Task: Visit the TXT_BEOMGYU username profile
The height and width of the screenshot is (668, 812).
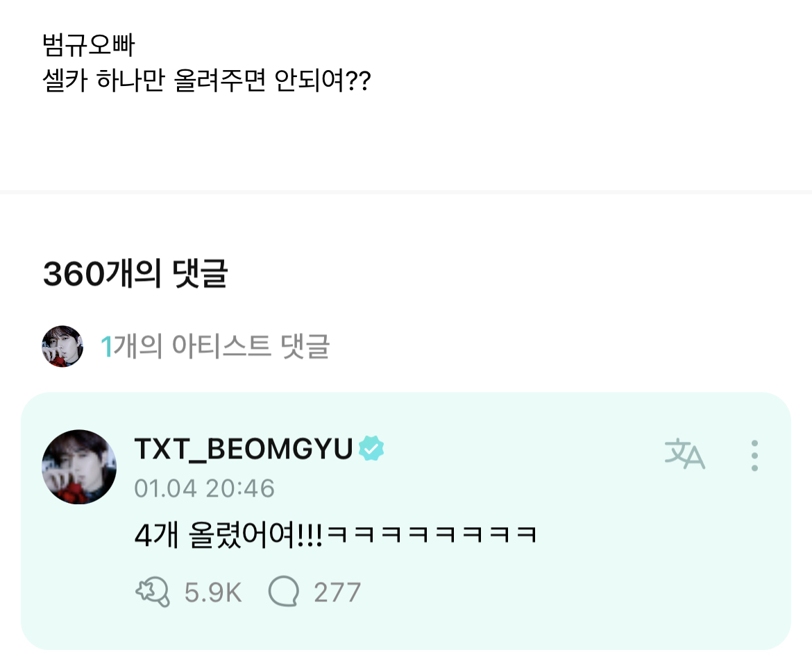Action: (x=244, y=448)
